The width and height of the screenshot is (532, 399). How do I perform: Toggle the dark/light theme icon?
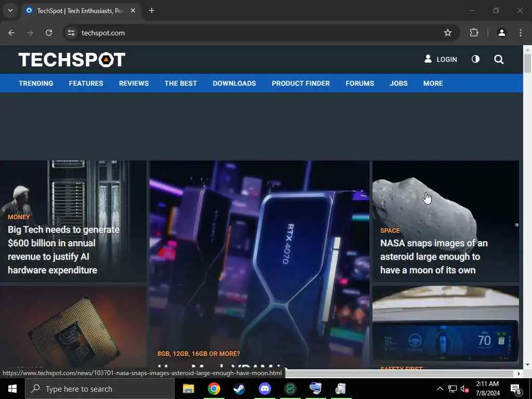click(475, 59)
